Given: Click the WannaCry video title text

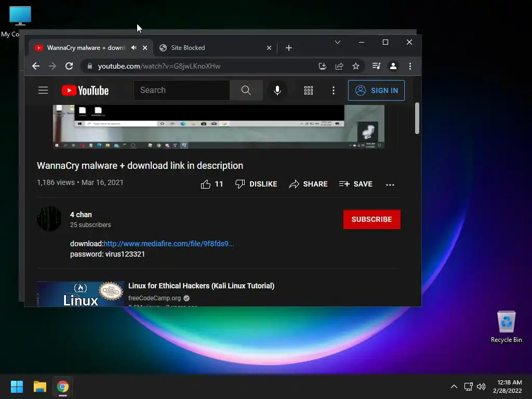Looking at the screenshot, I should (x=140, y=166).
